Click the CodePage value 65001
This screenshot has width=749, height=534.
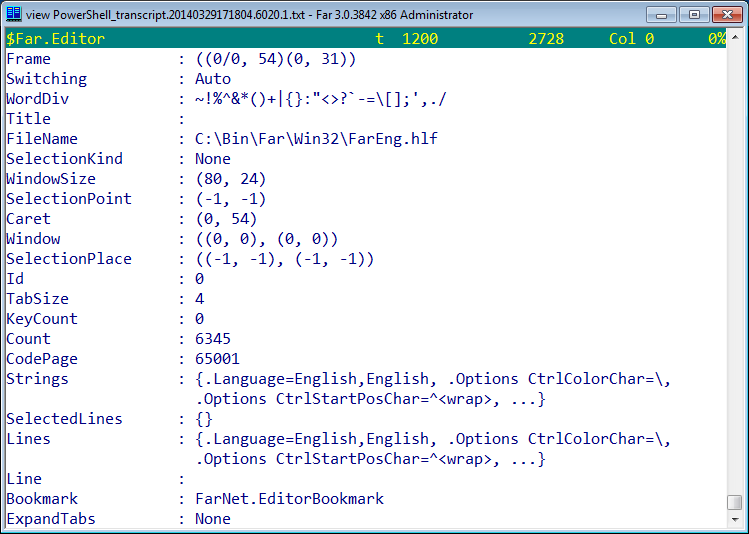coord(217,359)
